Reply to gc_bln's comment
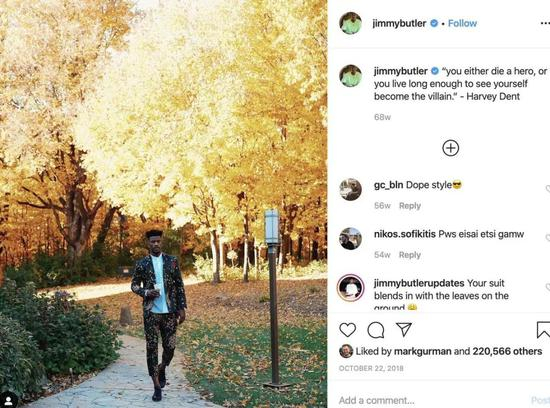550x408 pixels. point(410,206)
